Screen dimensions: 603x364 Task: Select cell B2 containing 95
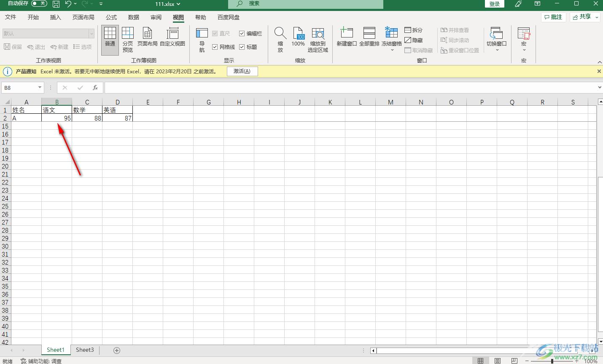pos(57,118)
